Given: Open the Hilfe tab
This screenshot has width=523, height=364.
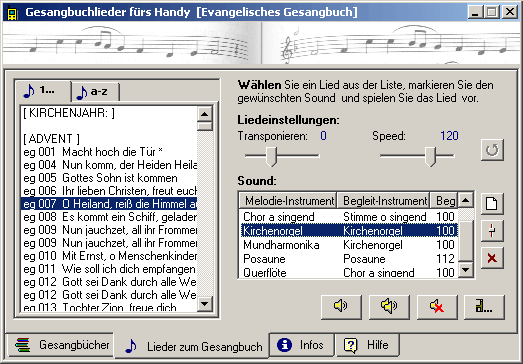Looking at the screenshot, I should [368, 345].
